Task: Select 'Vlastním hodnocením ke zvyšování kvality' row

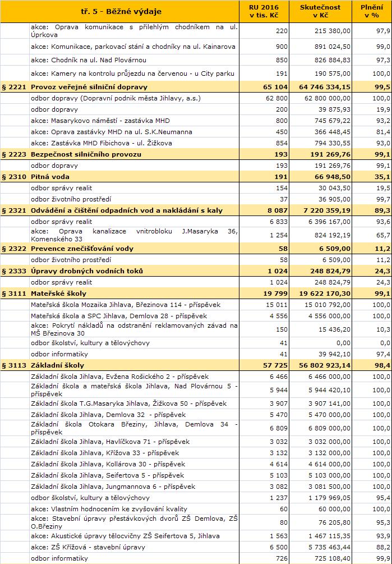Action: (196, 509)
